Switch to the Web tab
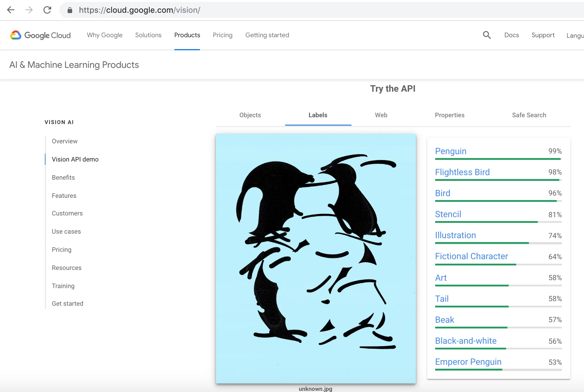584x392 pixels. pos(381,115)
